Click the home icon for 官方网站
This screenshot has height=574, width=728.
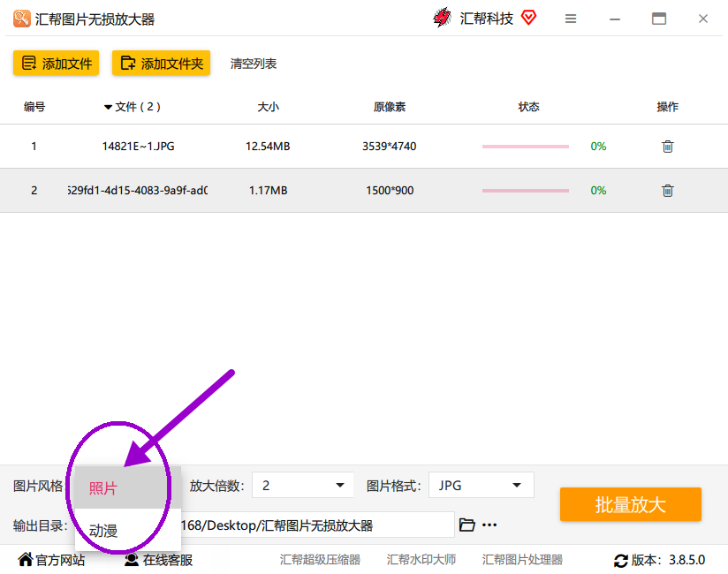pos(26,560)
